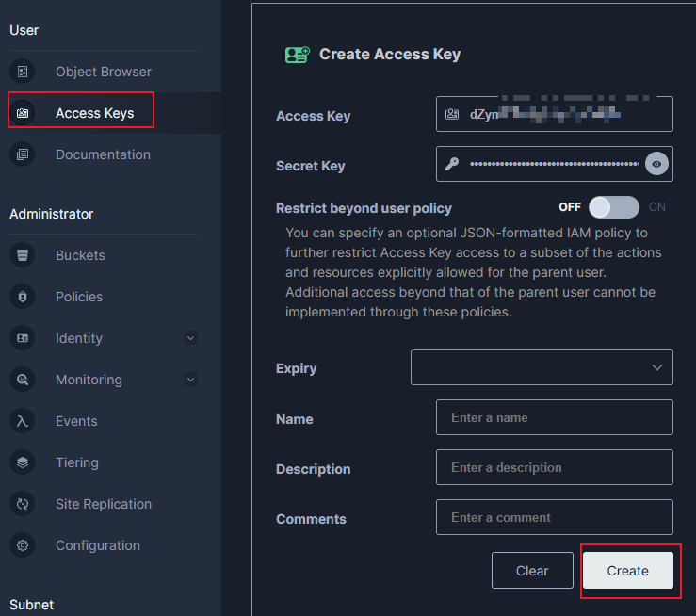Viewport: 696px width, 616px height.
Task: Enable Restrict beyond user policy switch
Action: pos(613,207)
